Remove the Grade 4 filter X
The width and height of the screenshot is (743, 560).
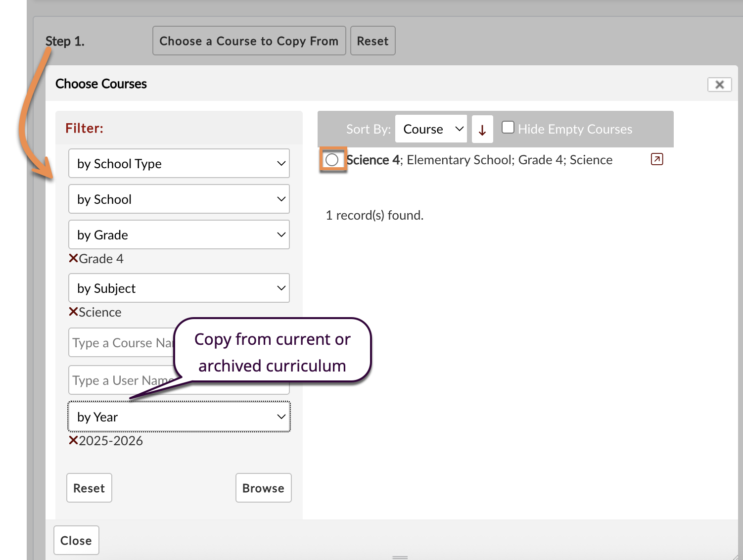pos(74,258)
